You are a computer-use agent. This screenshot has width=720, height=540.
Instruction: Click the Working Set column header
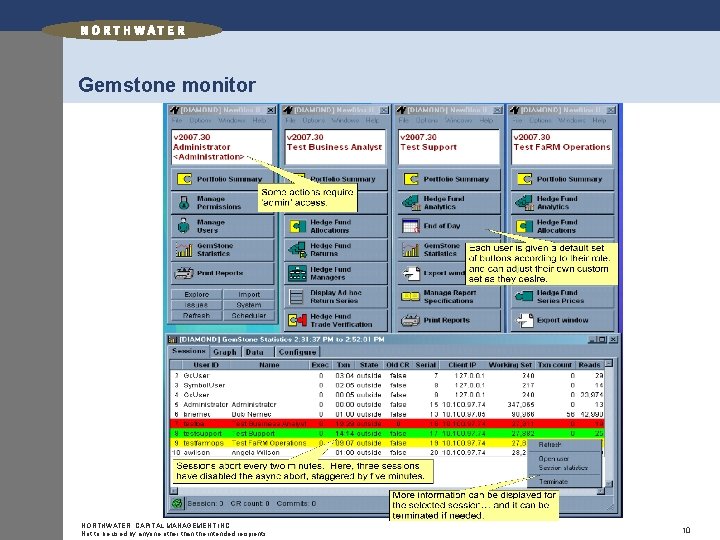(x=510, y=365)
